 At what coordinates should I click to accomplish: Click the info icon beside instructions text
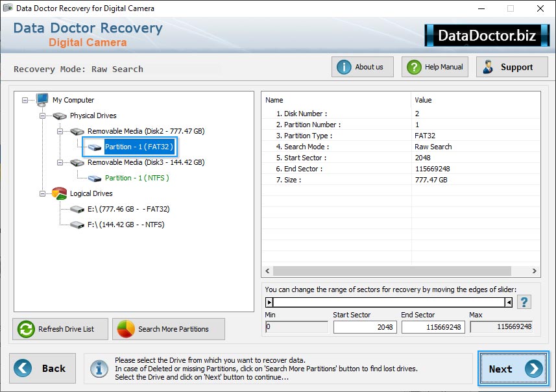[99, 369]
